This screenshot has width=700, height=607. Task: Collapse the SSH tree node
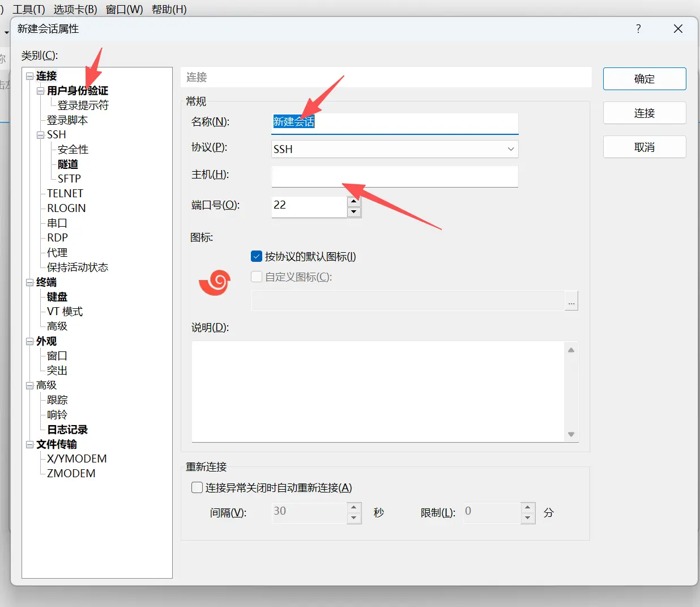pos(40,135)
